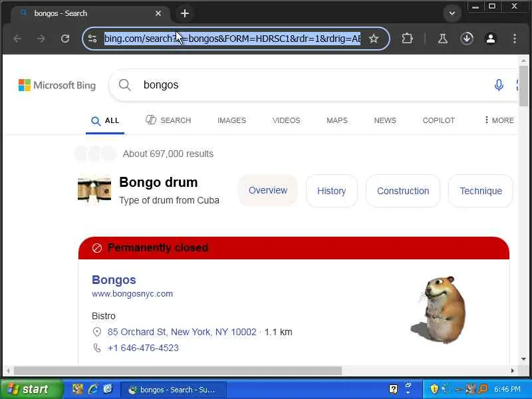Click the vertical scrollbar up arrow
This screenshot has height=399, width=532.
click(523, 61)
